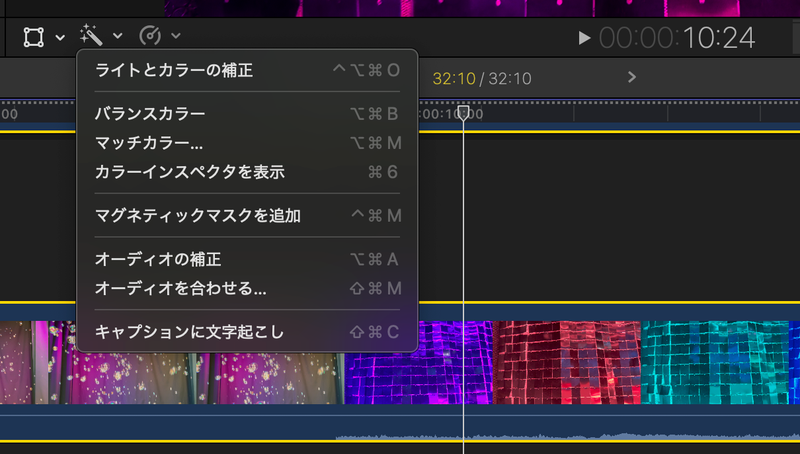Click the magic wand enhancements icon

coord(91,35)
